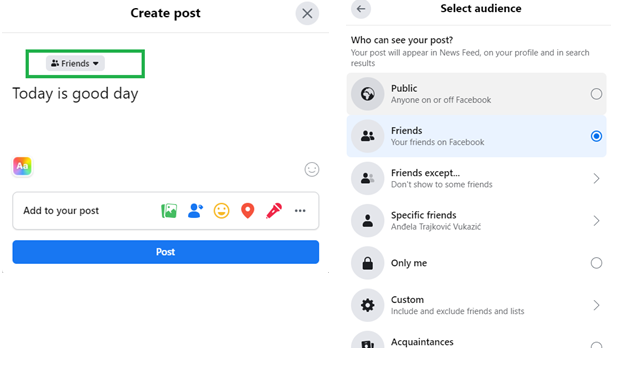620x373 pixels.
Task: Expand Specific friends chevron
Action: (596, 221)
